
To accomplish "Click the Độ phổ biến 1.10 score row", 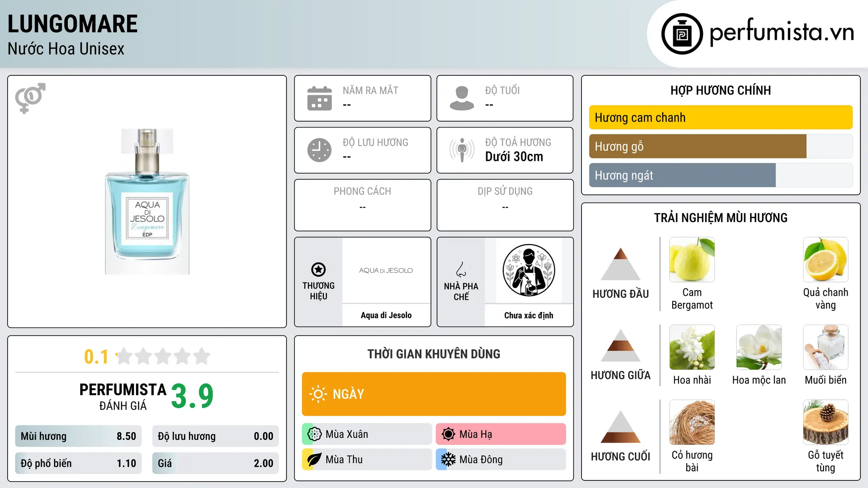I will 78,463.
